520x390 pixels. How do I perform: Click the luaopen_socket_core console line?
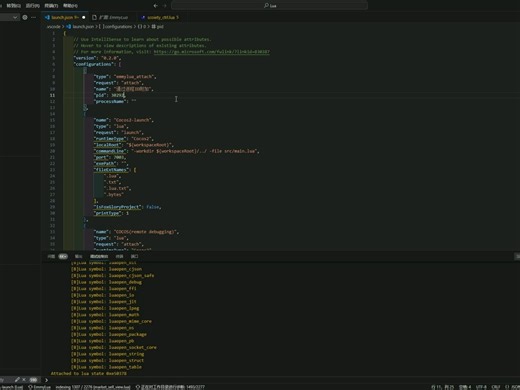(113, 347)
